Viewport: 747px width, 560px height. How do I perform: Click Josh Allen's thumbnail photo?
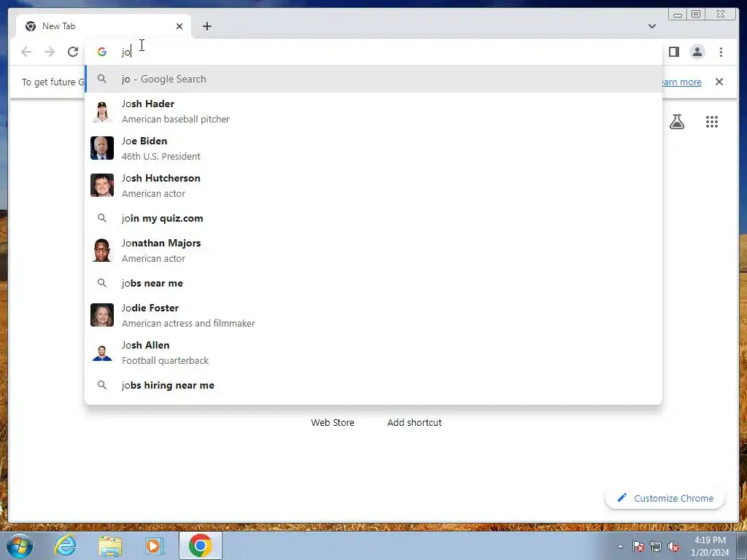click(102, 353)
